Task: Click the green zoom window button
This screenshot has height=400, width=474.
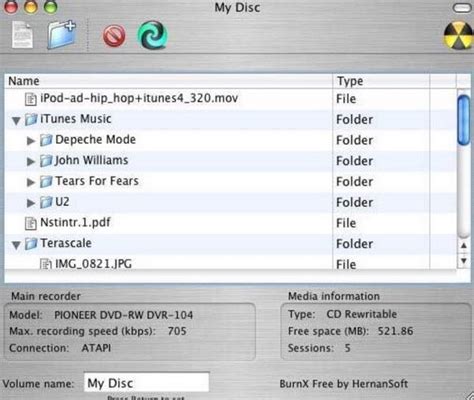Action: pyautogui.click(x=50, y=7)
